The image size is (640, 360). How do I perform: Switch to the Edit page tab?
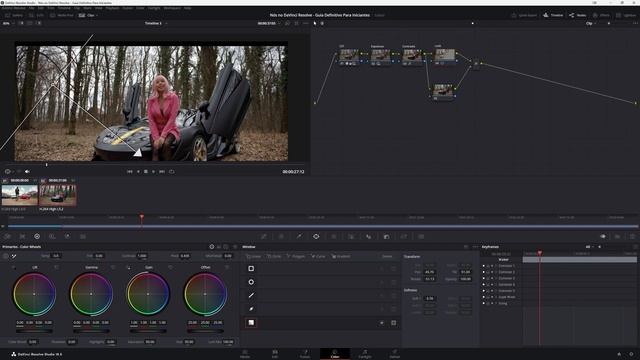point(275,354)
